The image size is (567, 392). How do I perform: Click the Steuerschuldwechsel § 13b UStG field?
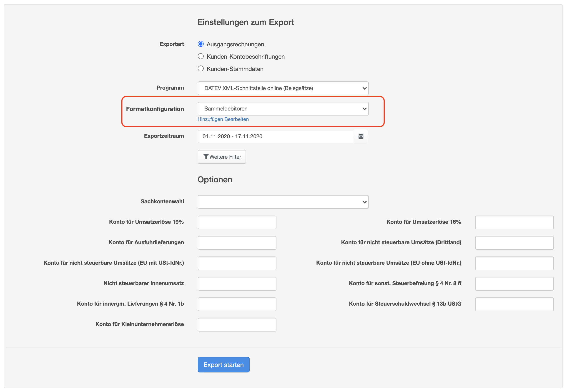tap(514, 304)
